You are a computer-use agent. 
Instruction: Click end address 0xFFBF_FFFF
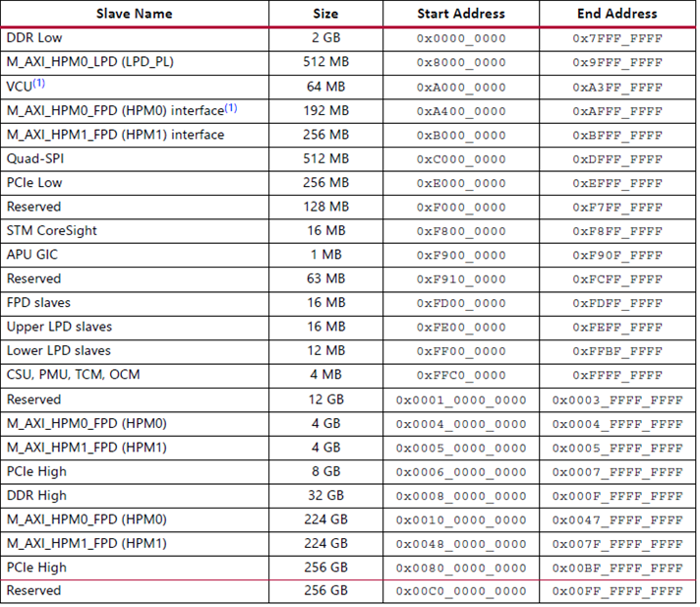(617, 351)
